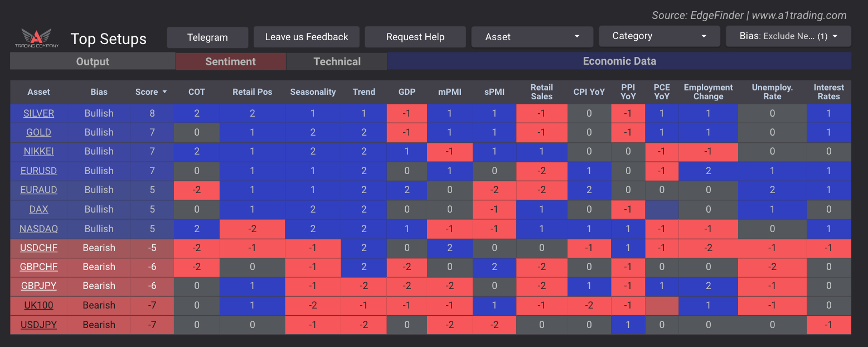Click the USDCHF asset link

[x=38, y=248]
